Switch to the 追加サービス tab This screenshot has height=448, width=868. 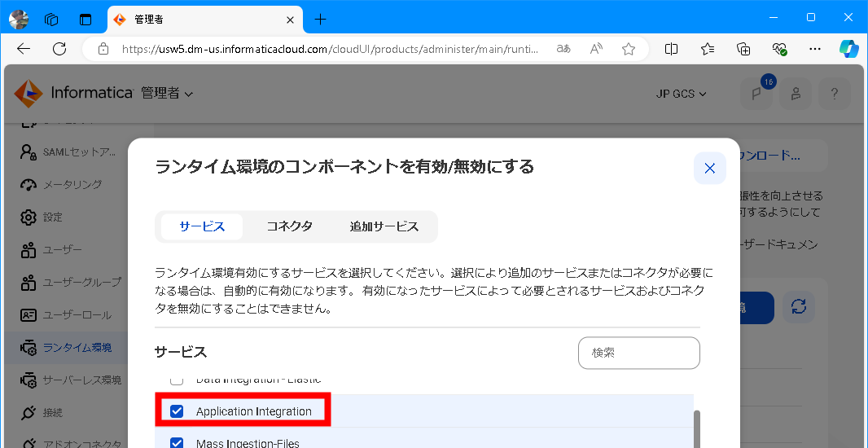(384, 226)
